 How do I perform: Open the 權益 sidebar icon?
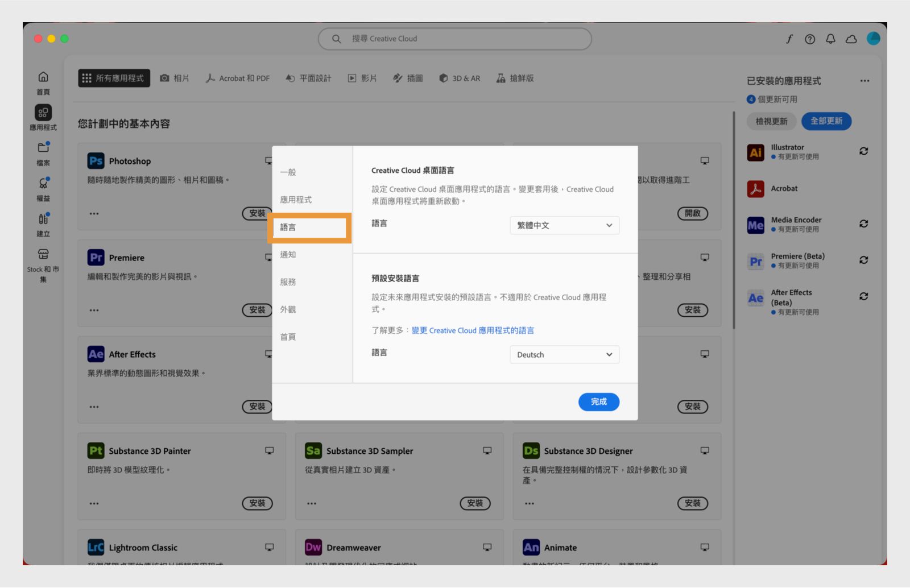(x=43, y=183)
